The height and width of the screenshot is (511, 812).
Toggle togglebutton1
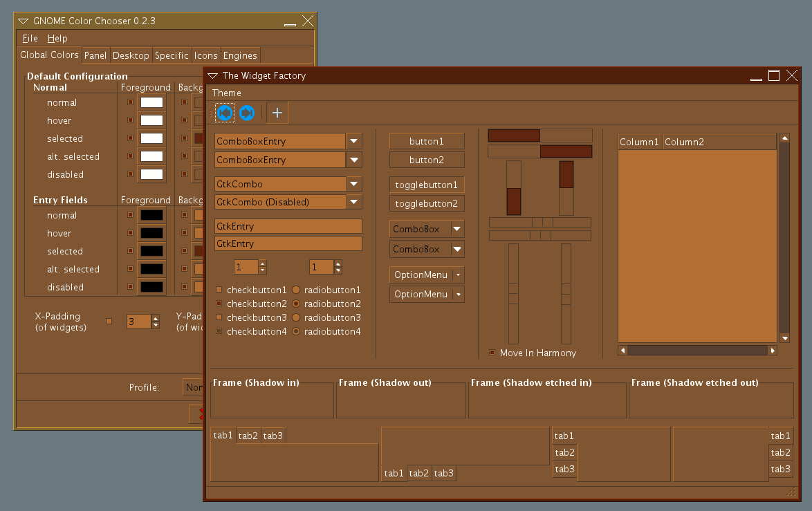(x=427, y=185)
